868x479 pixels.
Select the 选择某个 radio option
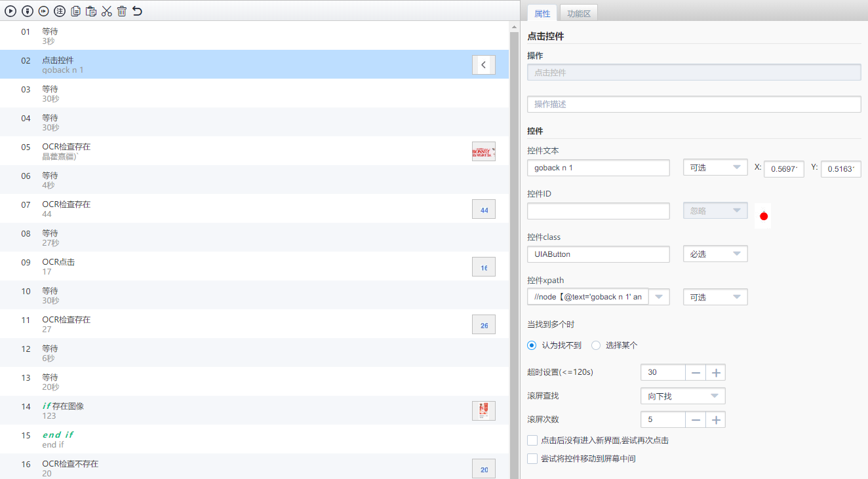click(596, 345)
